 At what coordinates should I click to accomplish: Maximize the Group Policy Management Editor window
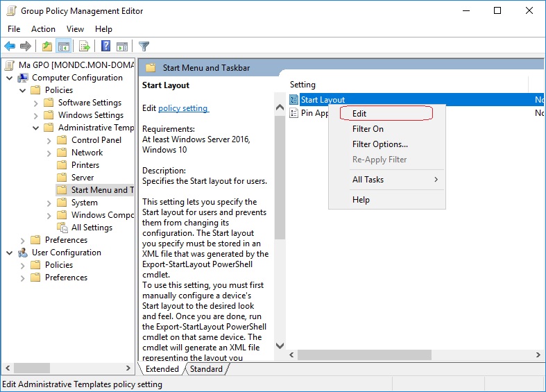tap(497, 11)
